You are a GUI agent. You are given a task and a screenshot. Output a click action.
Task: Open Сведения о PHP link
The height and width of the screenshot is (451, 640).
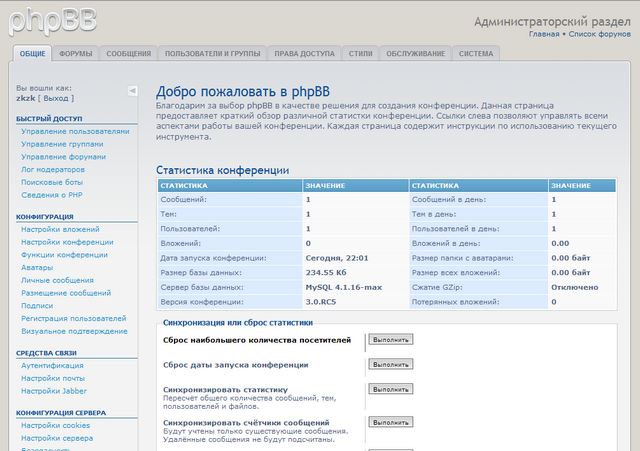pyautogui.click(x=57, y=196)
